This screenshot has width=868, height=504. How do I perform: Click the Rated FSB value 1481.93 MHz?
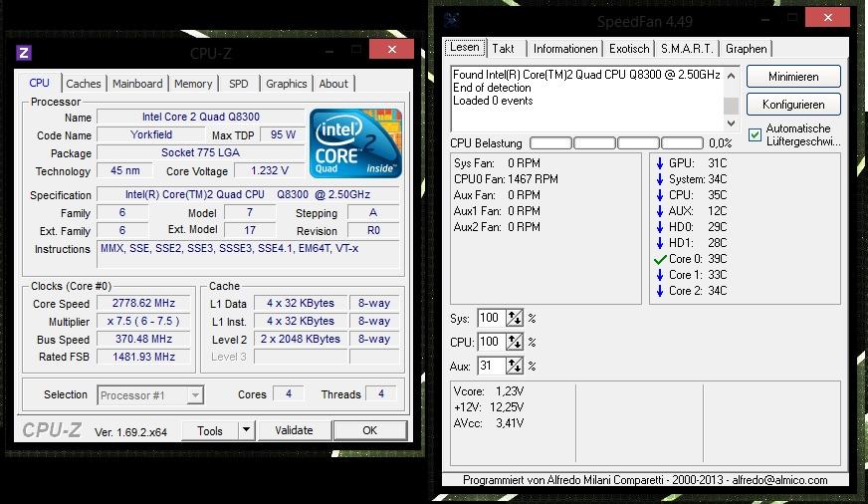click(143, 357)
